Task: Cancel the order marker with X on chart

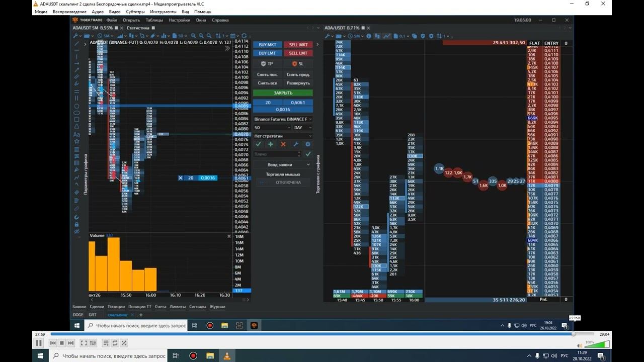Action: click(181, 178)
